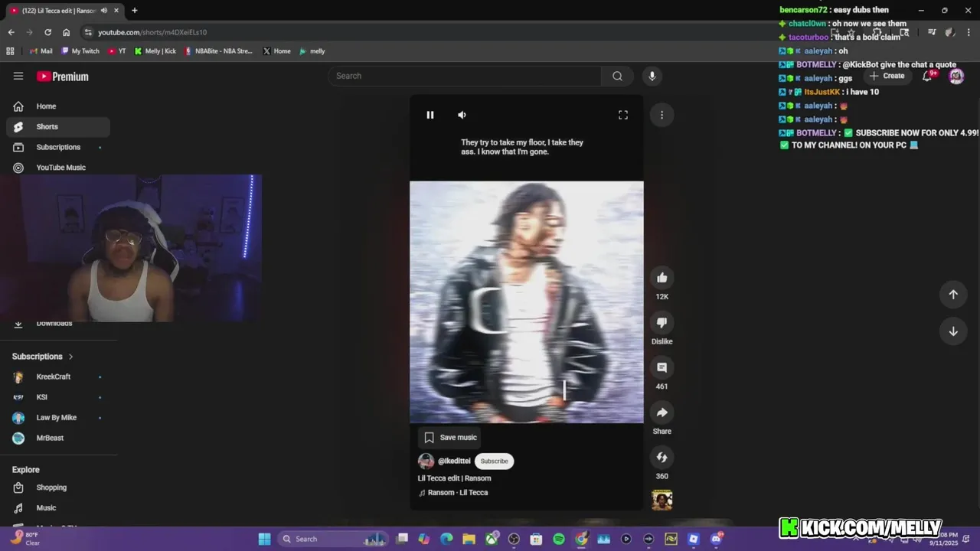Reload the page

click(47, 32)
